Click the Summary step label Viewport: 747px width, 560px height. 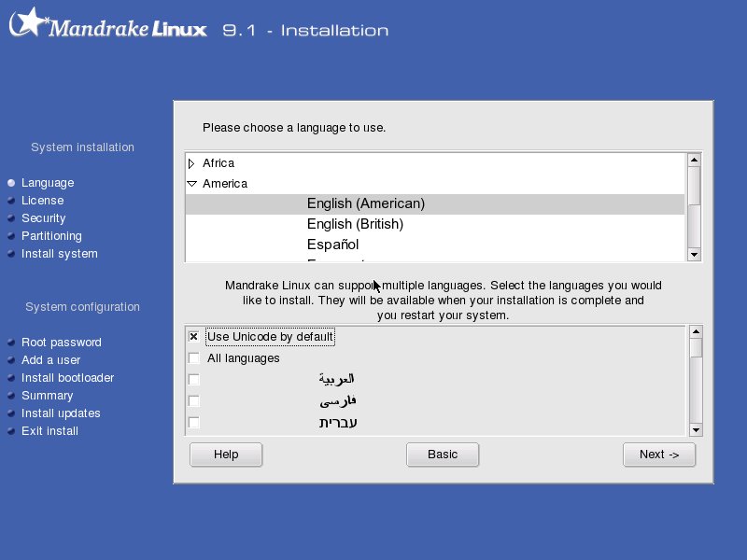48,396
